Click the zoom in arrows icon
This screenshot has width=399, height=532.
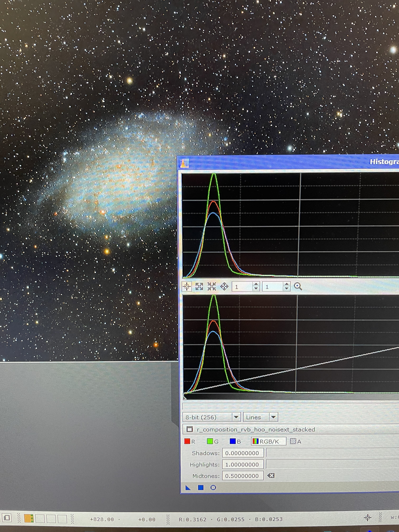(199, 286)
